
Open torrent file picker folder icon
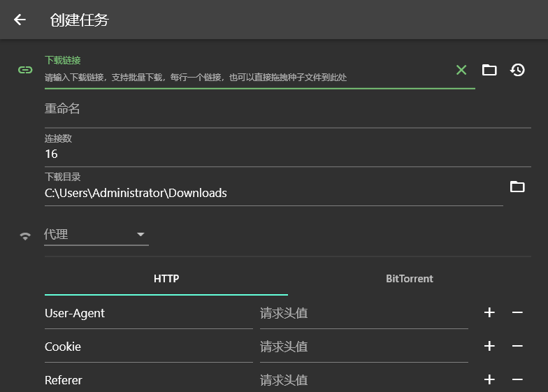point(489,70)
